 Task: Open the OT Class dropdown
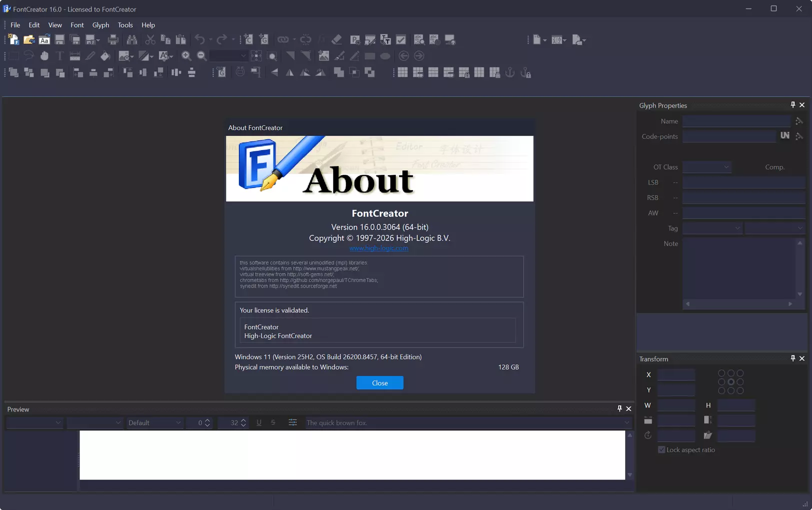[707, 167]
